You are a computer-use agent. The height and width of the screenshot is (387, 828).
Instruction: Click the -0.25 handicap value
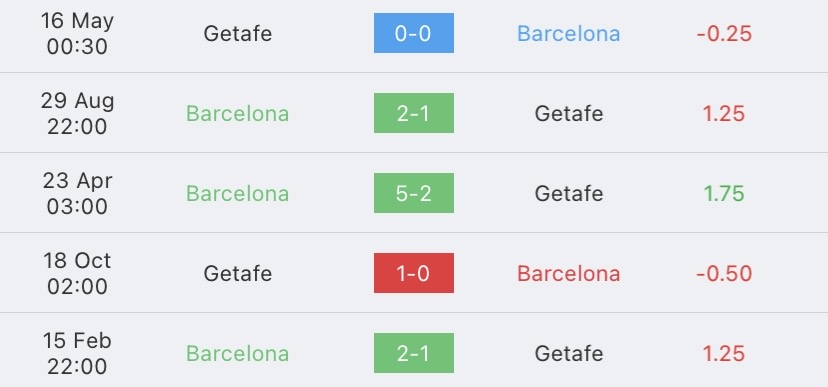coord(724,33)
